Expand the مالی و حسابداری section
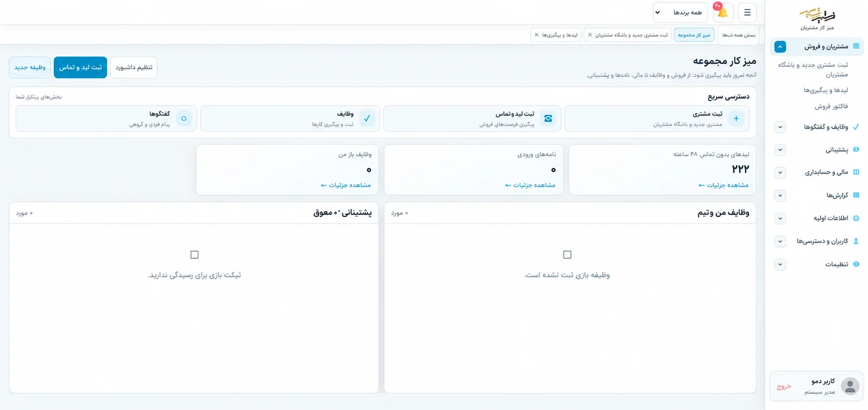The width and height of the screenshot is (868, 410). point(780,172)
